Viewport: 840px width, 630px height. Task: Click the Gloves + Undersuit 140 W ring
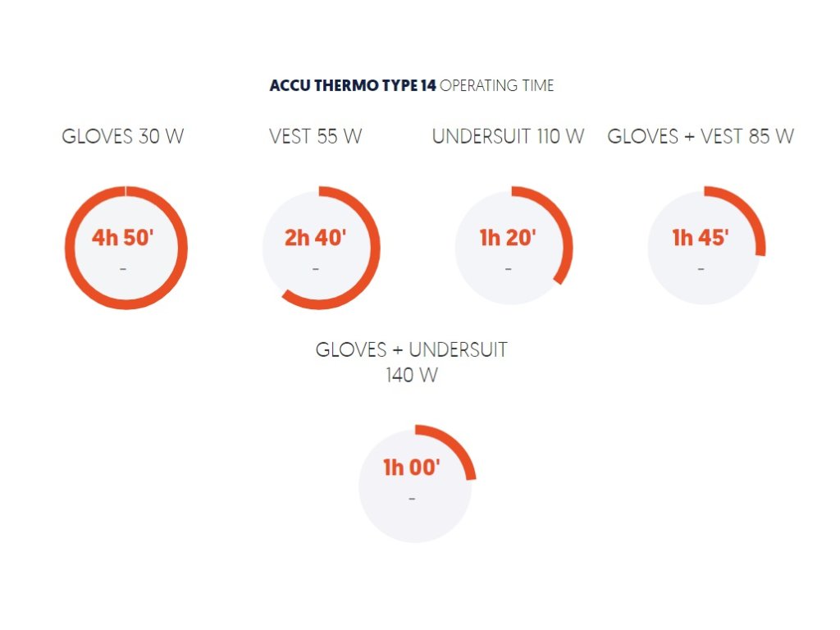point(418,484)
